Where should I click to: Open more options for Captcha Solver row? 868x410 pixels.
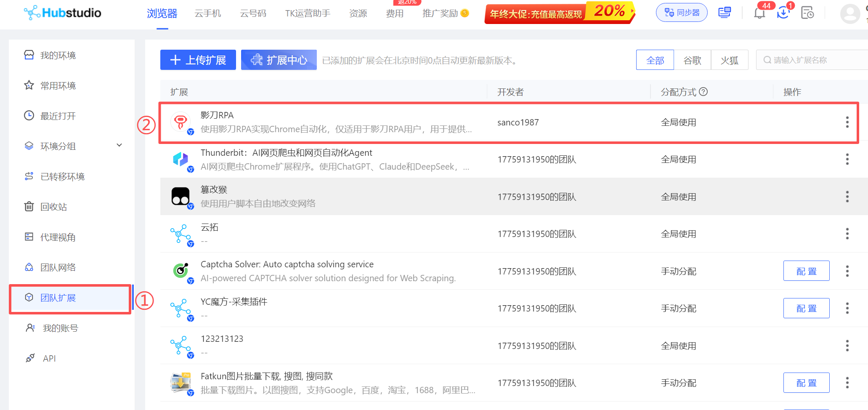(x=847, y=271)
